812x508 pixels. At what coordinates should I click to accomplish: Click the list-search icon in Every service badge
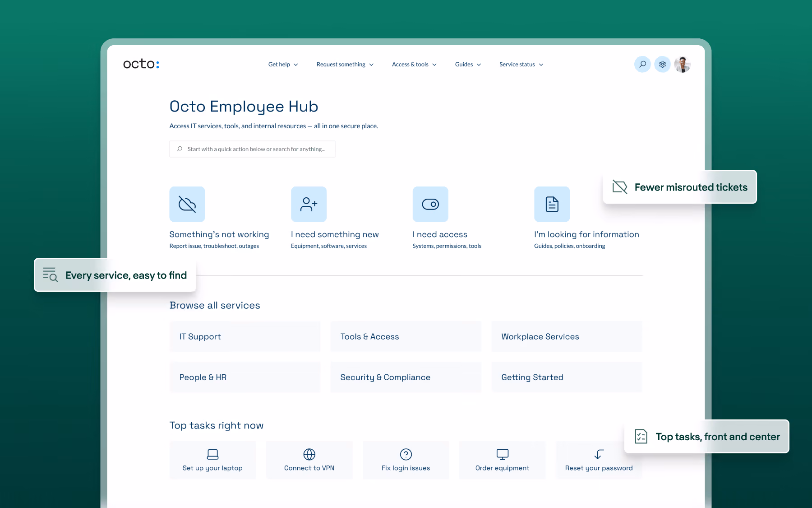(x=50, y=275)
